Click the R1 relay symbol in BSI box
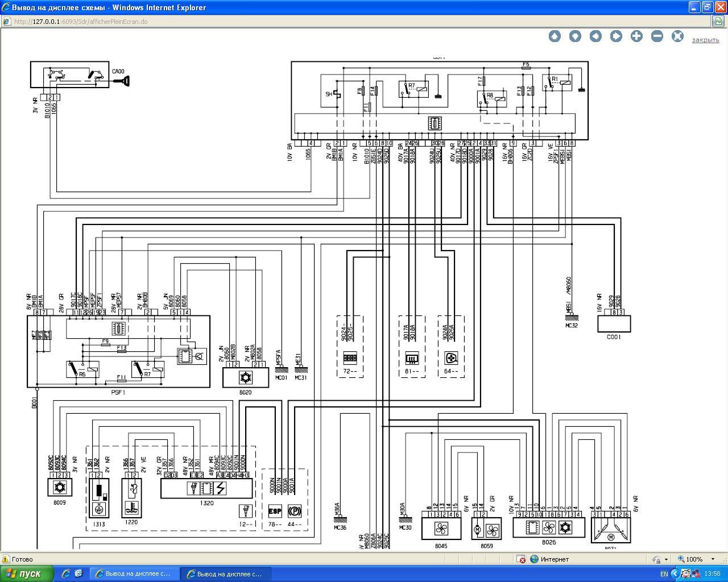This screenshot has width=728, height=582. 557,82
